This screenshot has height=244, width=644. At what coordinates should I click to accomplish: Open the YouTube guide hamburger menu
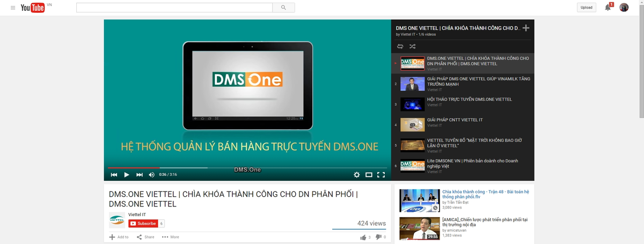(13, 8)
